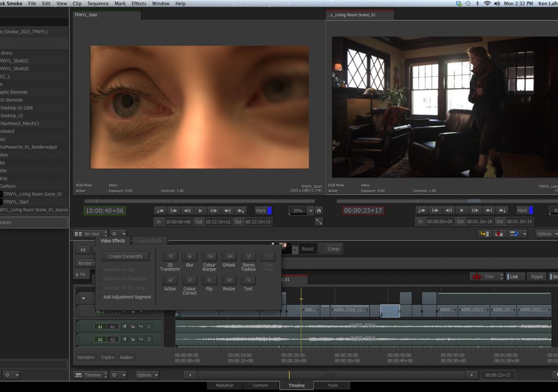Viewport: 558px width, 392px height.
Task: Step one frame back in record viewer
Action: coord(448,210)
